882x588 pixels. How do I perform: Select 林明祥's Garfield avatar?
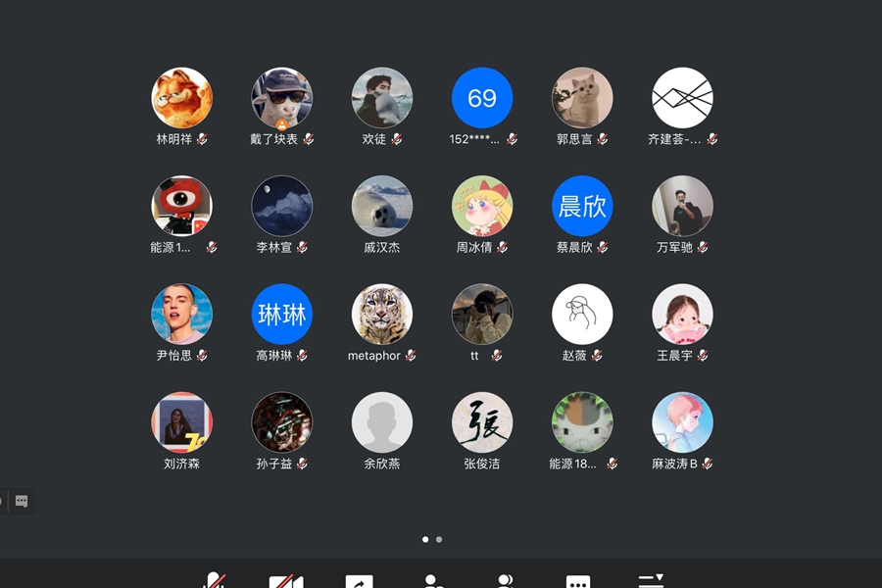pyautogui.click(x=181, y=98)
